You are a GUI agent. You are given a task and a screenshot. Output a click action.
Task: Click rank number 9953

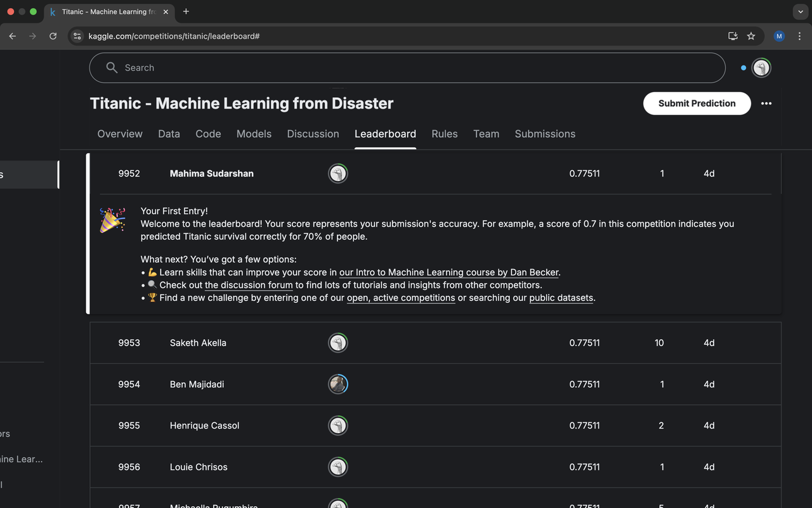point(129,343)
